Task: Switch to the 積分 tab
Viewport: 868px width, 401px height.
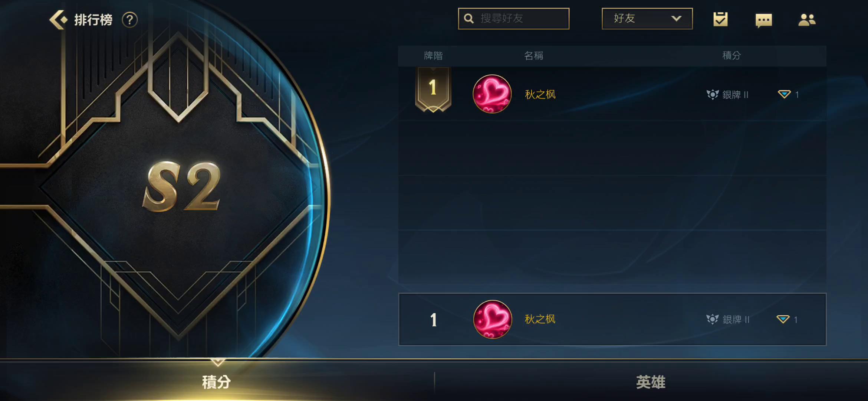Action: click(x=217, y=381)
